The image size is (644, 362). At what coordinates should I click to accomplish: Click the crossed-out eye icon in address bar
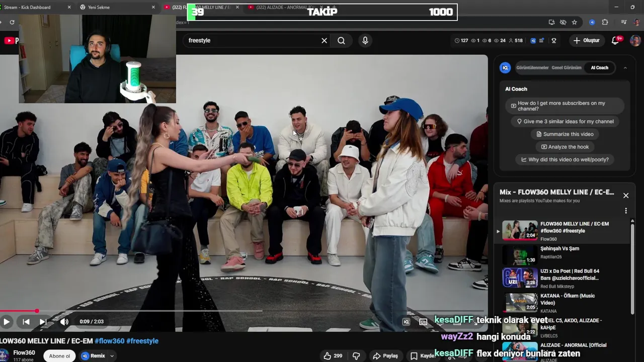(563, 22)
